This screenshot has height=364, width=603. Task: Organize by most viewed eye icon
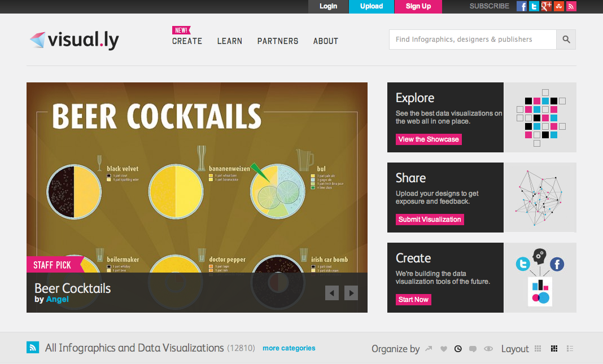[488, 349]
